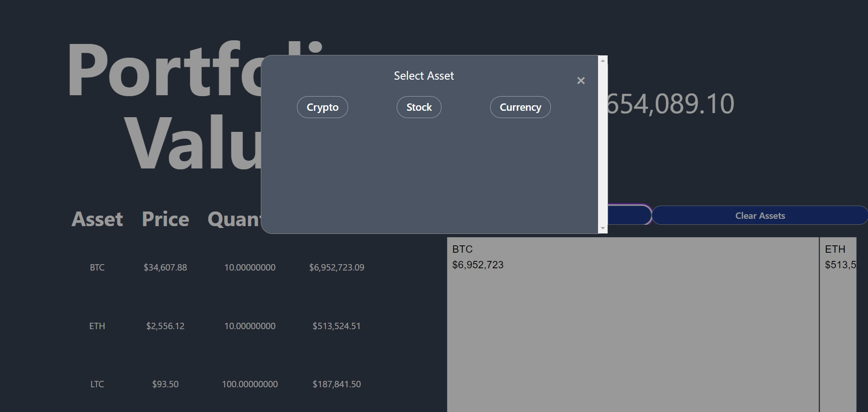868x412 pixels.
Task: Select the Crypto asset type
Action: pos(322,107)
